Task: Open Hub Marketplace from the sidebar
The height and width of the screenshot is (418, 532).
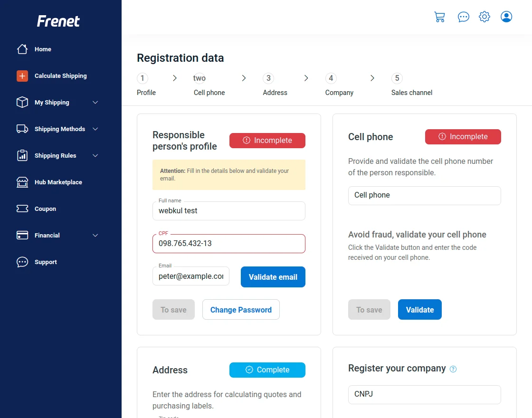Action: pyautogui.click(x=22, y=182)
